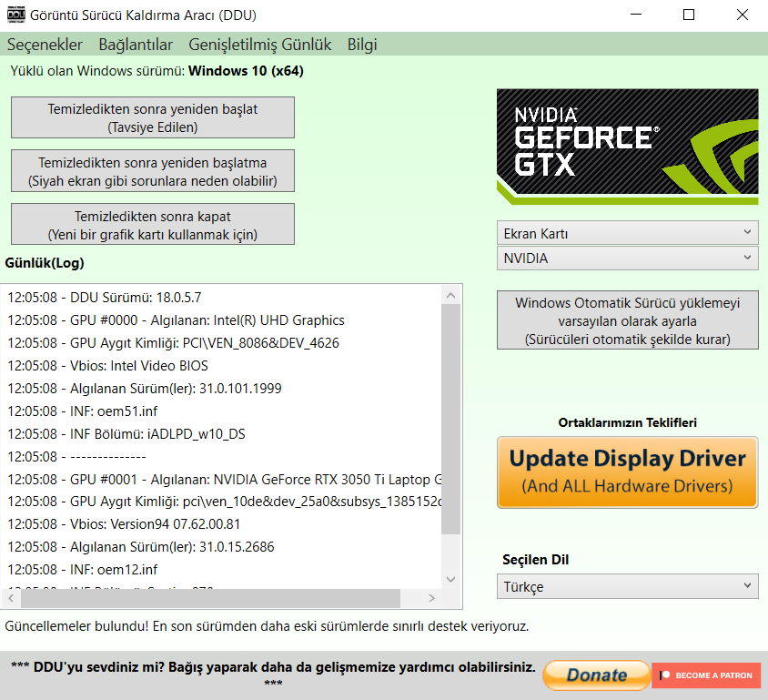Expand the Ekran Kartı device type dropdown
This screenshot has height=700, width=768.
point(628,233)
